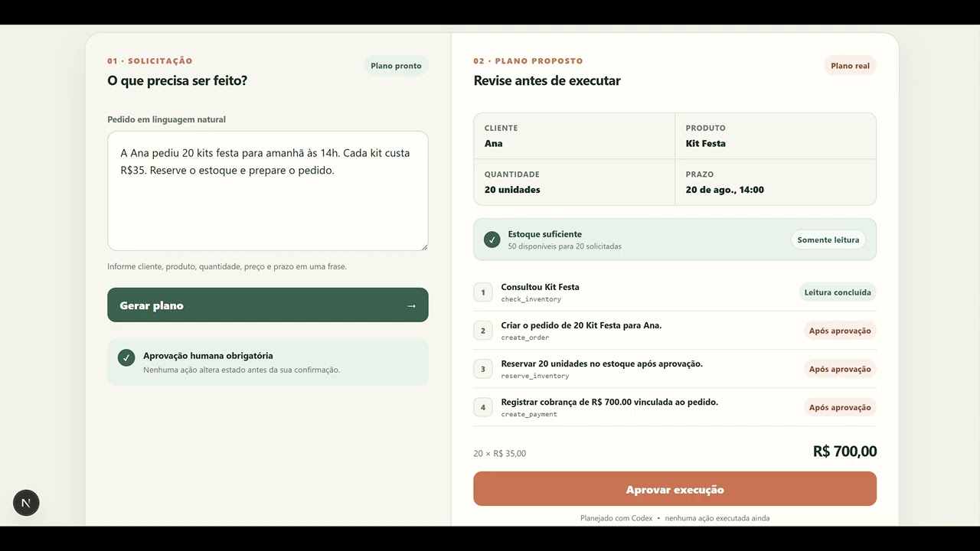This screenshot has height=551, width=980.
Task: Click the Produto value Kit Festa
Action: pos(706,143)
